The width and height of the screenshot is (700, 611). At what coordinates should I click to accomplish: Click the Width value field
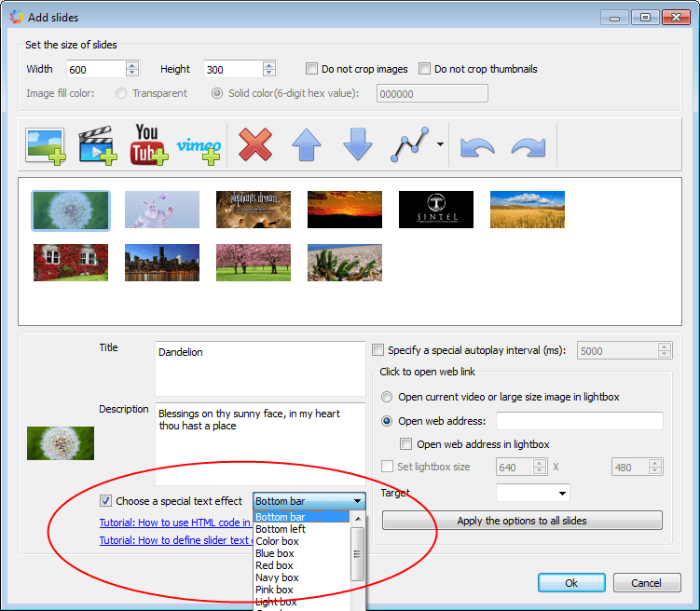(x=96, y=69)
